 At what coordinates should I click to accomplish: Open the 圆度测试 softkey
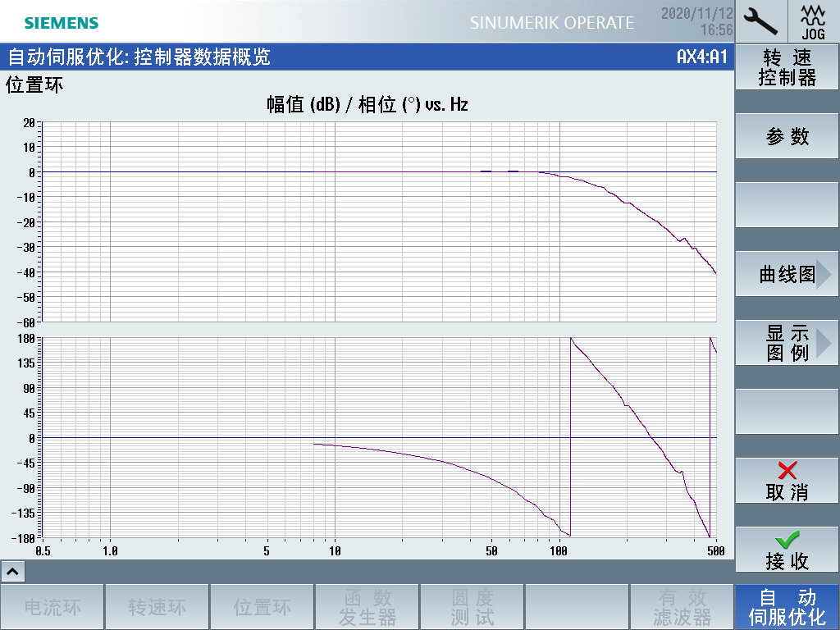click(472, 607)
